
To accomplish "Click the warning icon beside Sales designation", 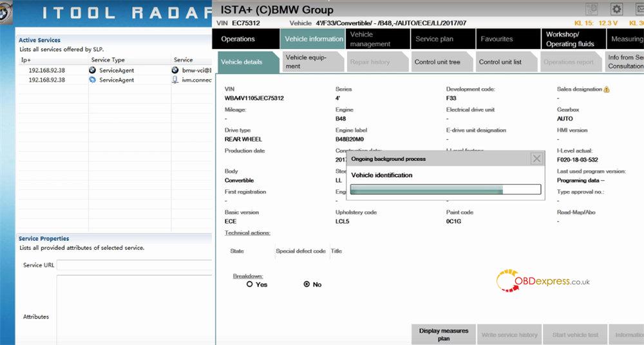I will pos(607,89).
